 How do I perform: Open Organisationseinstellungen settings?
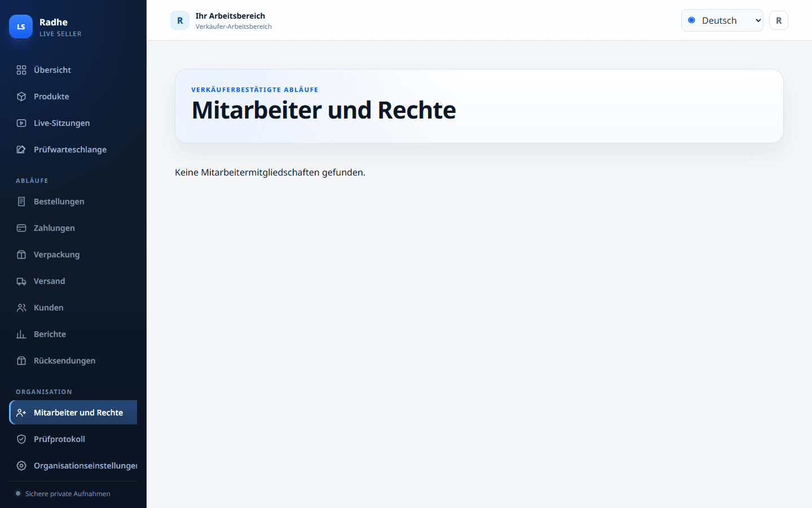73,466
